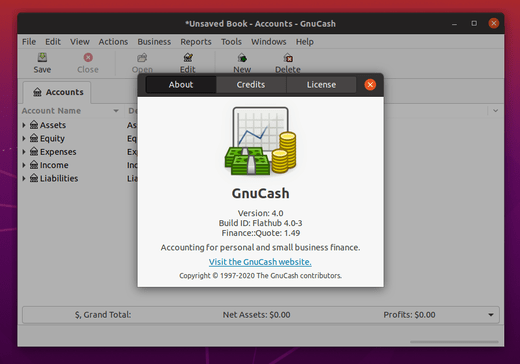The height and width of the screenshot is (364, 520).
Task: Click the Save toolbar icon
Action: [x=42, y=58]
